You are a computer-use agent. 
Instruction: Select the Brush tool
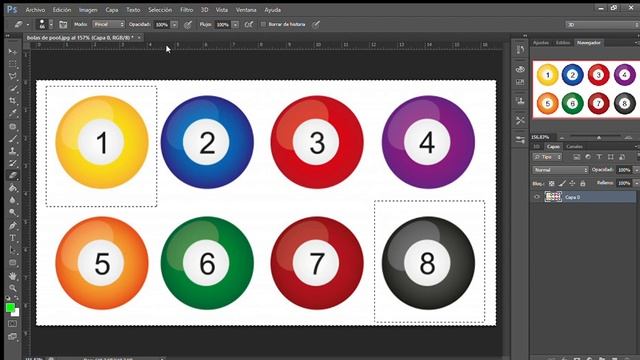pos(13,139)
